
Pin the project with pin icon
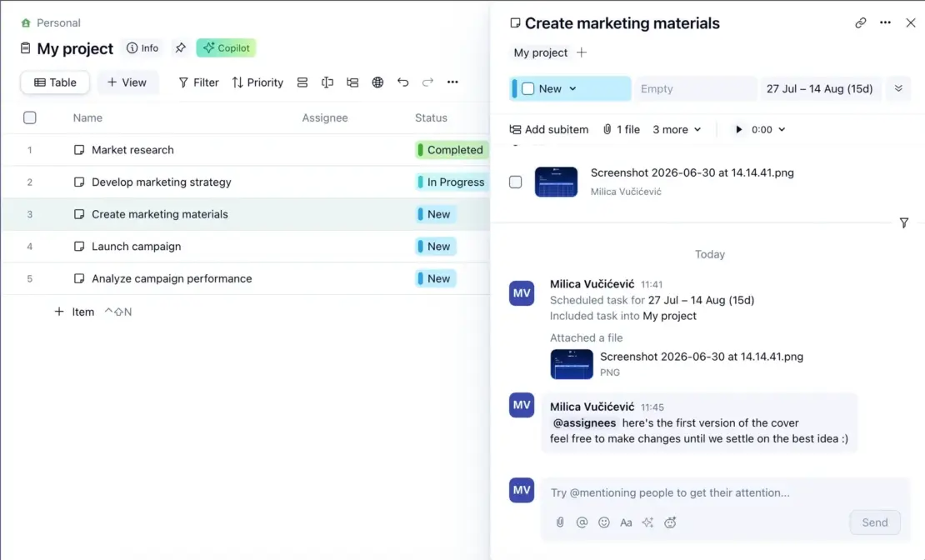181,47
